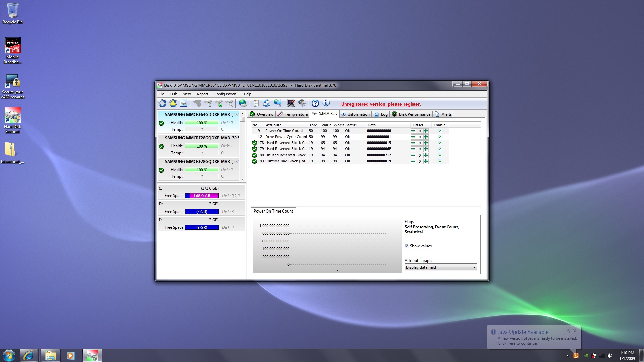This screenshot has height=362, width=644.
Task: Switch to the Alerts tab
Action: point(443,114)
